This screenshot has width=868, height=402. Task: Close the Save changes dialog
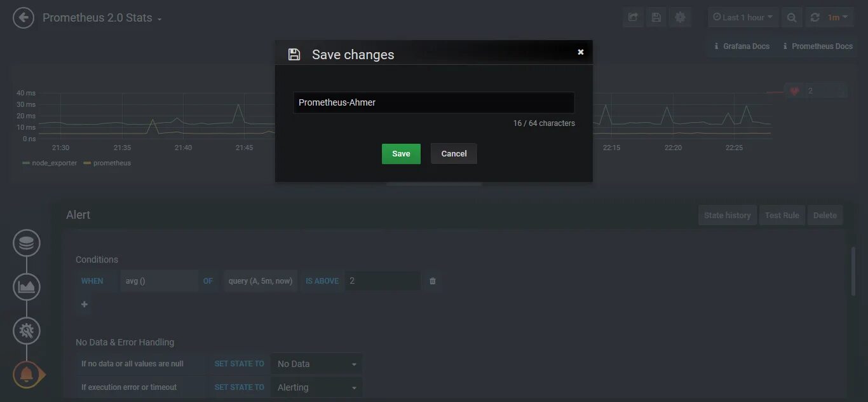click(x=580, y=52)
